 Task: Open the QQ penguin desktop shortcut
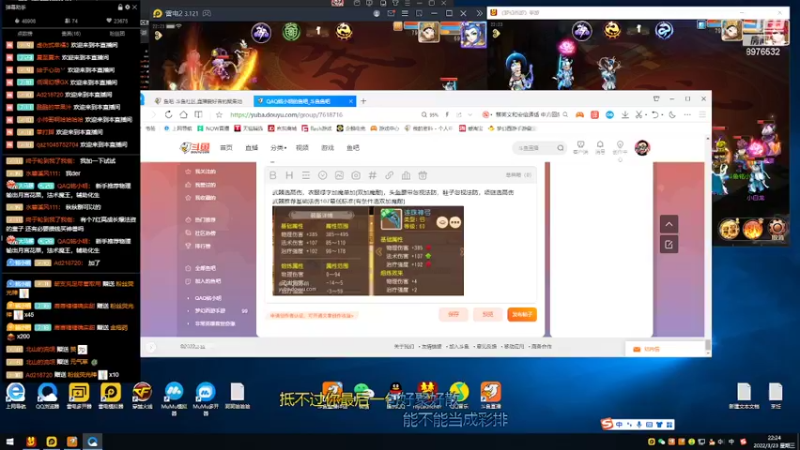[395, 395]
